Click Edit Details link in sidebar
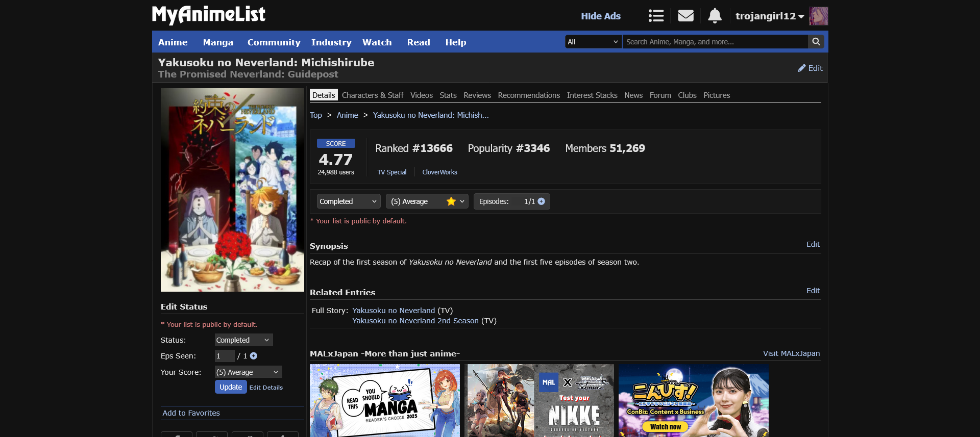Image resolution: width=980 pixels, height=437 pixels. (x=266, y=388)
